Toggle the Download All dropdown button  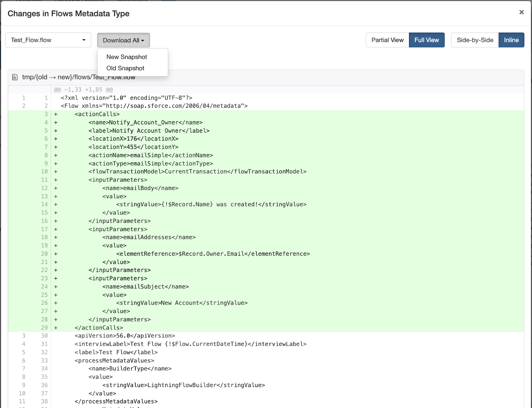tap(123, 40)
